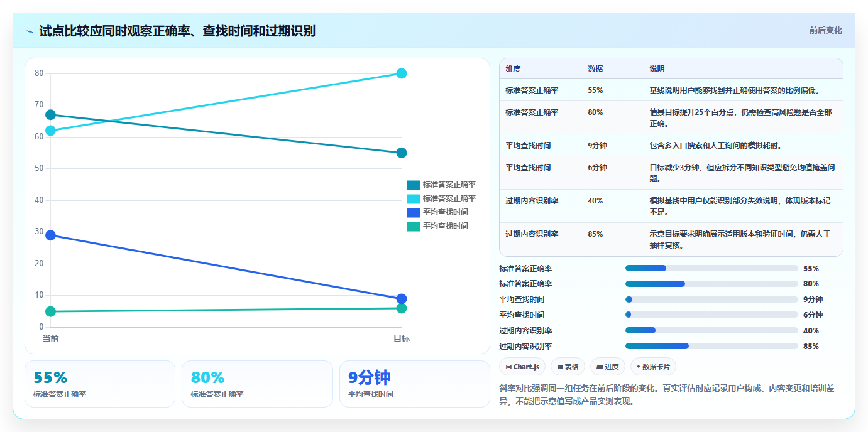Select the Chart.js chip
Image resolution: width=868 pixels, height=432 pixels.
coord(522,367)
